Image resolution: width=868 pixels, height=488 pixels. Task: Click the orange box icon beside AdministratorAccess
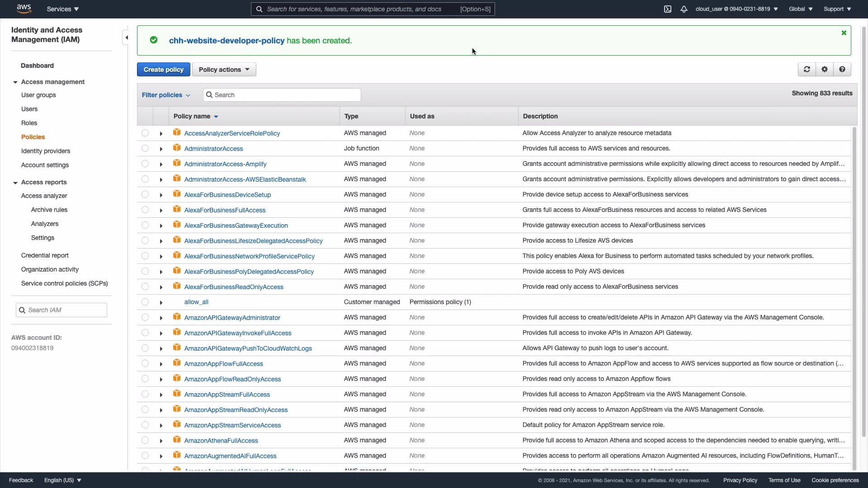point(177,148)
